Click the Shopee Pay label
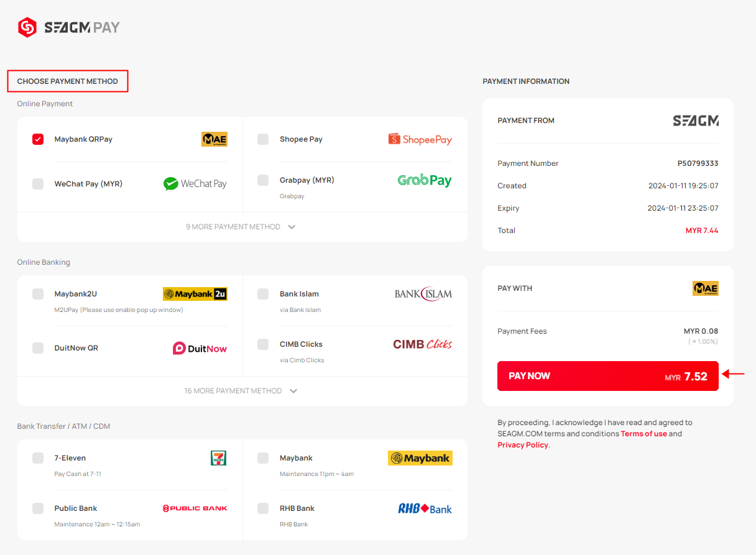The height and width of the screenshot is (555, 756). (x=301, y=139)
